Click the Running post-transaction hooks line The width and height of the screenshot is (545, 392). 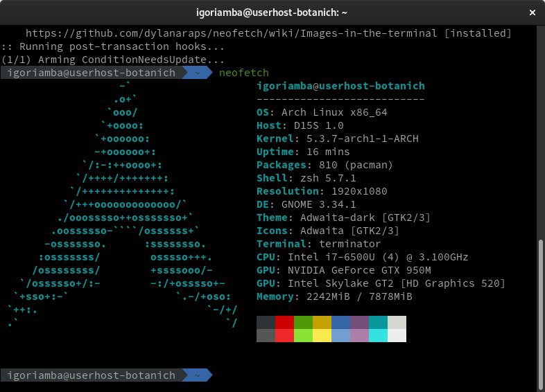(x=113, y=46)
